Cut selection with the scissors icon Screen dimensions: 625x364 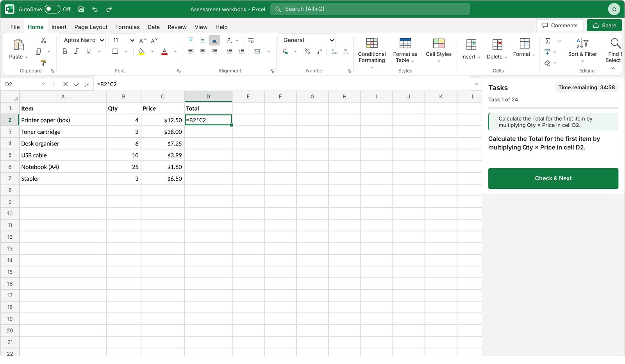tap(43, 40)
